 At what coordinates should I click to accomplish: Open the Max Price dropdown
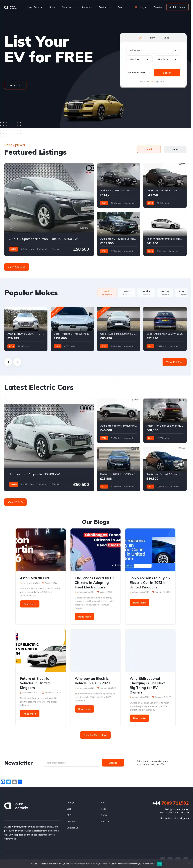tap(167, 59)
